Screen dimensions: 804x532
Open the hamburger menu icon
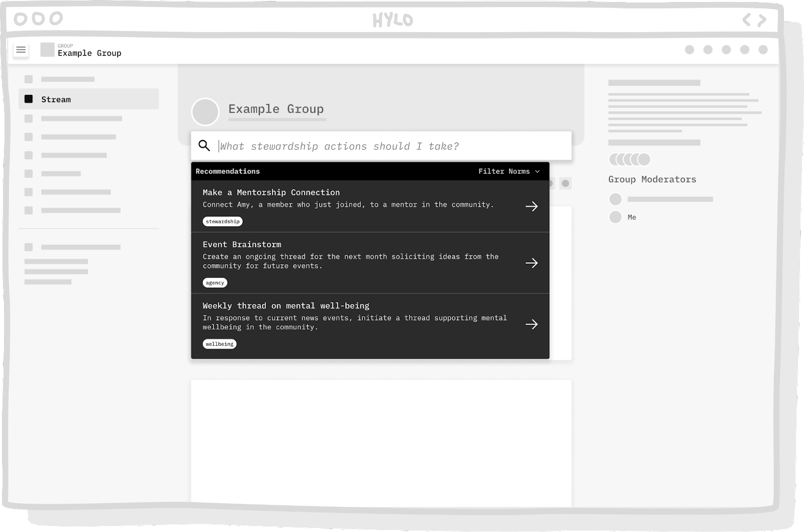pos(21,50)
